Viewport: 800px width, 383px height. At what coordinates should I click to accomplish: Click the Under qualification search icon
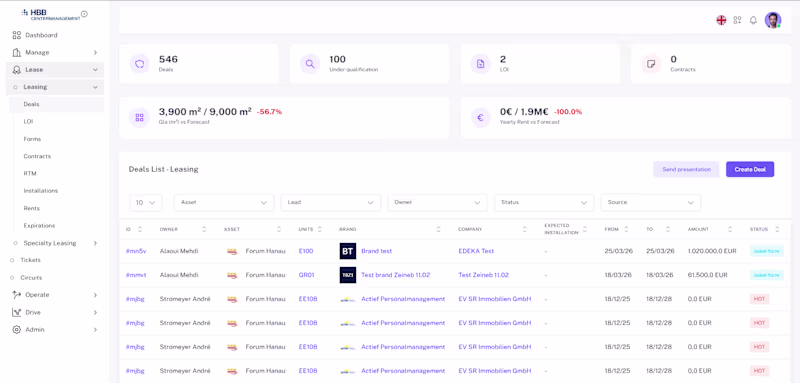coord(310,64)
